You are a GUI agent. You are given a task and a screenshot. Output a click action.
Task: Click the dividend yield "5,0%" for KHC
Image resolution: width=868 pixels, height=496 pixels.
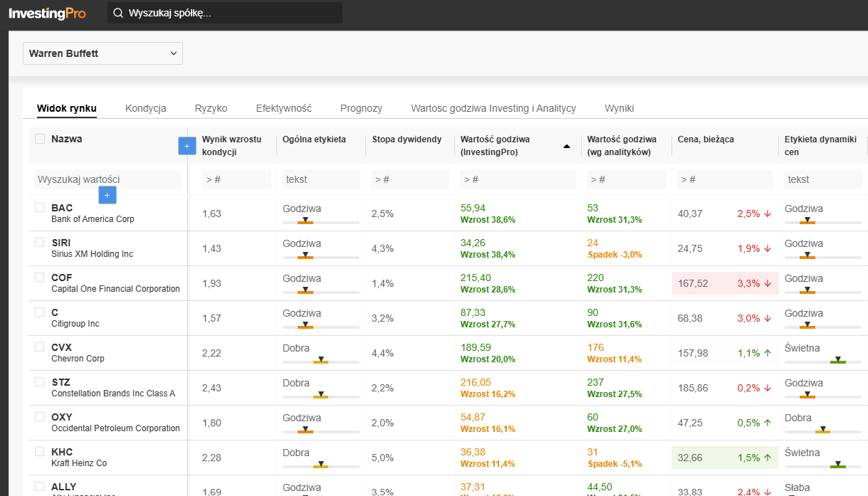382,458
